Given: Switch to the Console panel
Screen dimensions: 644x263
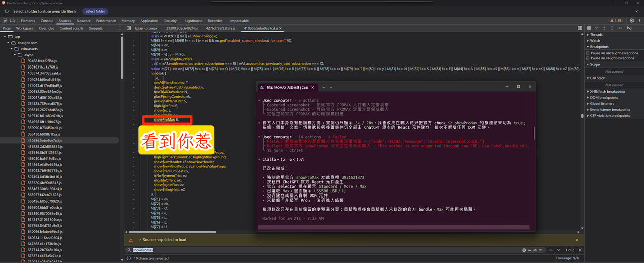Looking at the screenshot, I should (x=47, y=21).
